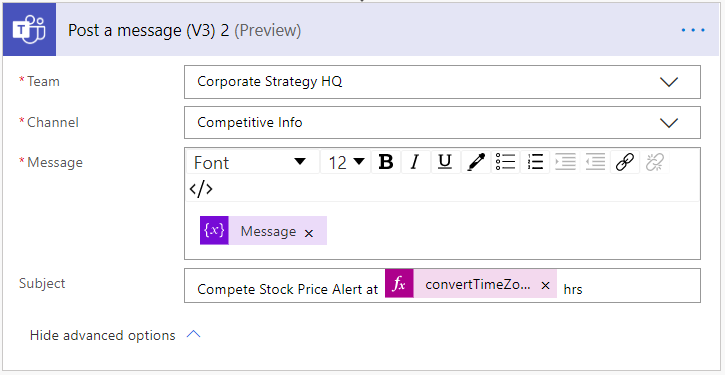Remove the convertTimeZone expression token
The height and width of the screenshot is (375, 725).
click(545, 285)
